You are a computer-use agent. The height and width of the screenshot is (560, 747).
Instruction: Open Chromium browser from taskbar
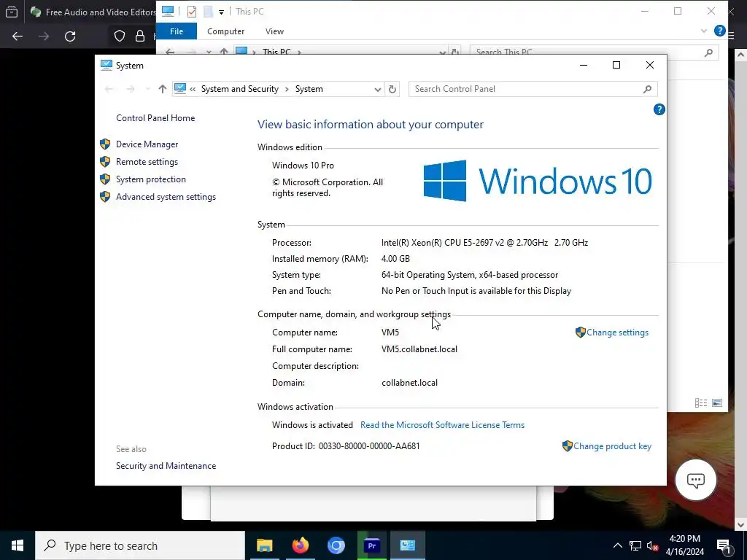pyautogui.click(x=336, y=545)
